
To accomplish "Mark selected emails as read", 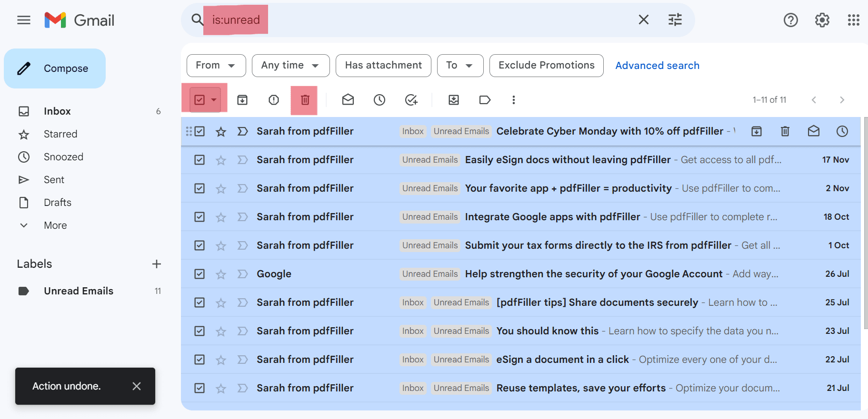I will (x=348, y=100).
